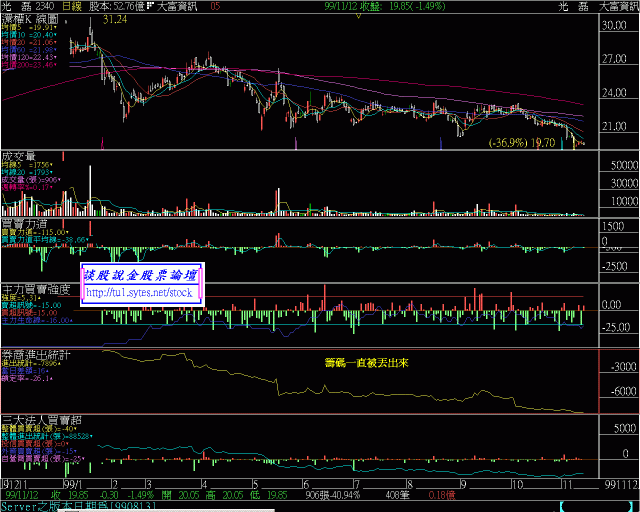The image size is (640, 512).
Task: Click the 21.00 price axis label
Action: tap(614, 127)
